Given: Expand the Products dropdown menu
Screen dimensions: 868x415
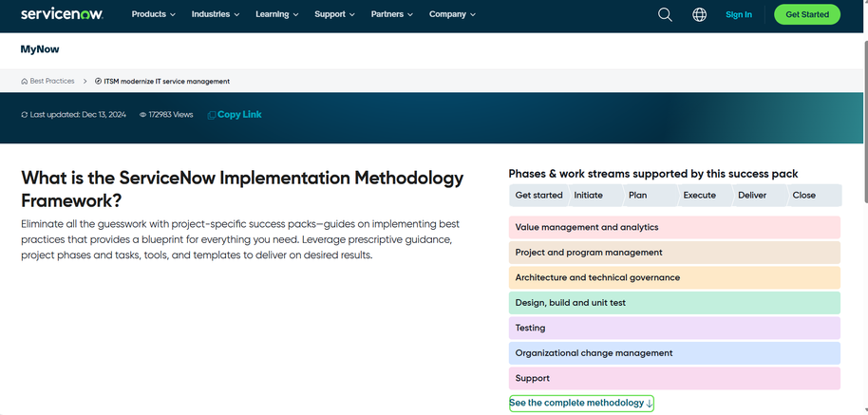Looking at the screenshot, I should click(x=153, y=14).
